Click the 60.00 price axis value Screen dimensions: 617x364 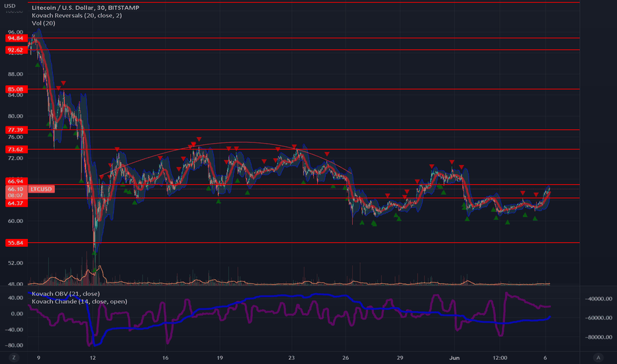point(15,221)
